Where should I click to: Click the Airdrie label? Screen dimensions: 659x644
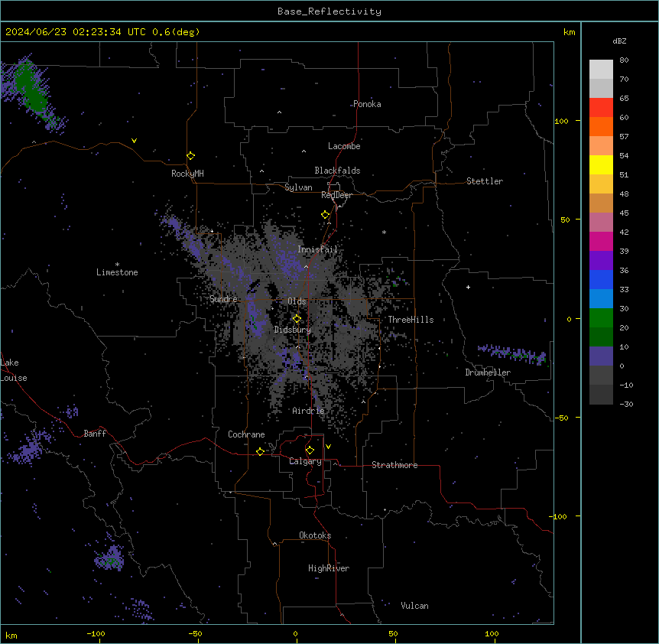click(x=308, y=411)
